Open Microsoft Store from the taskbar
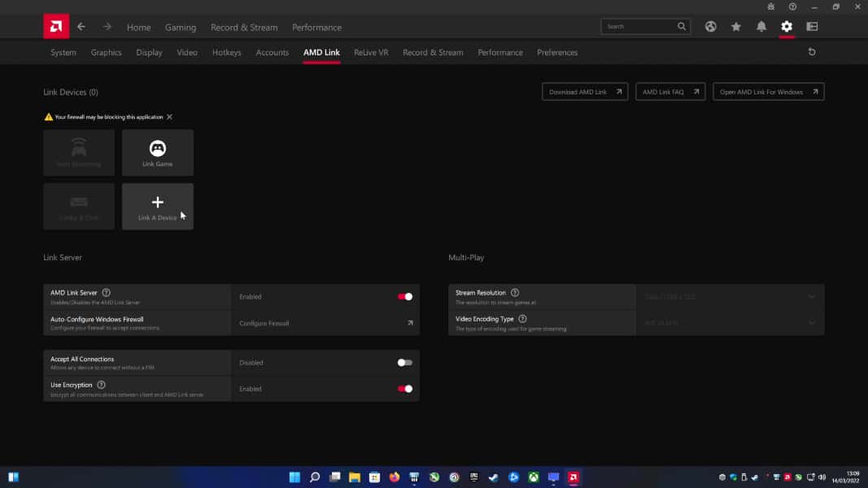 tap(374, 477)
